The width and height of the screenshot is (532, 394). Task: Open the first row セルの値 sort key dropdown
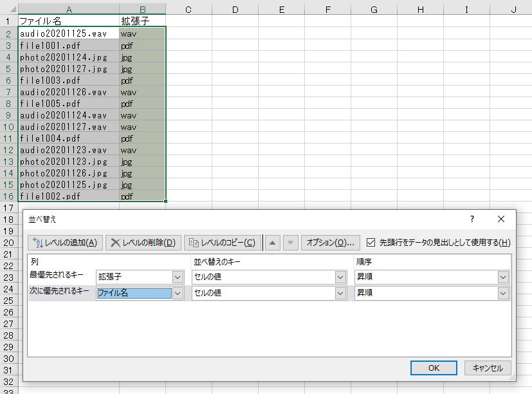(340, 277)
